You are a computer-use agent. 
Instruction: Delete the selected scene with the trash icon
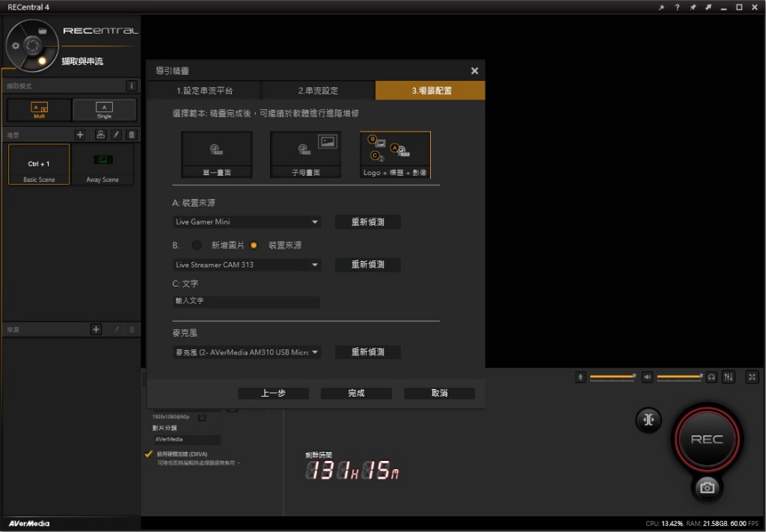tap(132, 135)
